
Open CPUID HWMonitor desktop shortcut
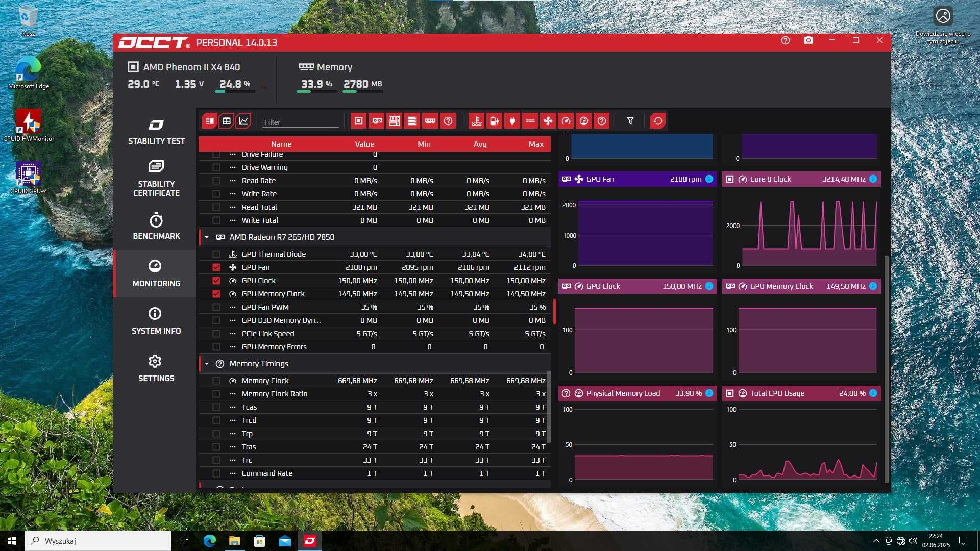pos(29,125)
